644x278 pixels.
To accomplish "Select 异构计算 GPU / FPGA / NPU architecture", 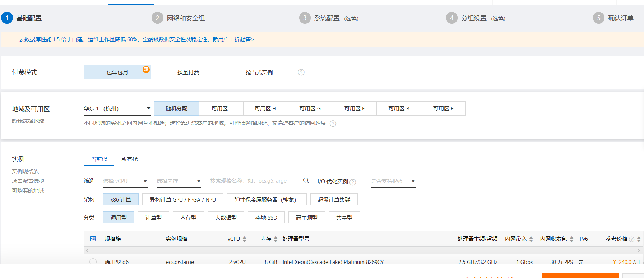I will pyautogui.click(x=183, y=199).
